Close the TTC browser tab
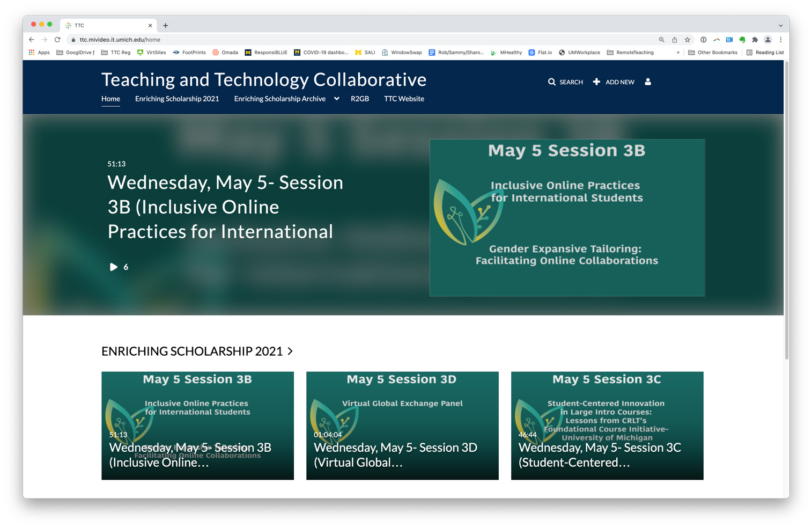The height and width of the screenshot is (528, 812). pos(150,25)
